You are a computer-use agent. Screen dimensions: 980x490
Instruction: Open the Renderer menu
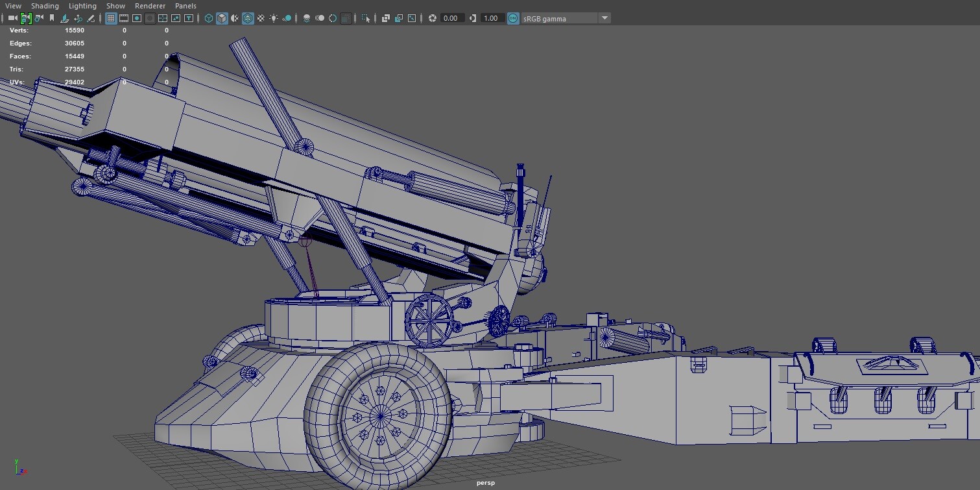click(x=150, y=6)
